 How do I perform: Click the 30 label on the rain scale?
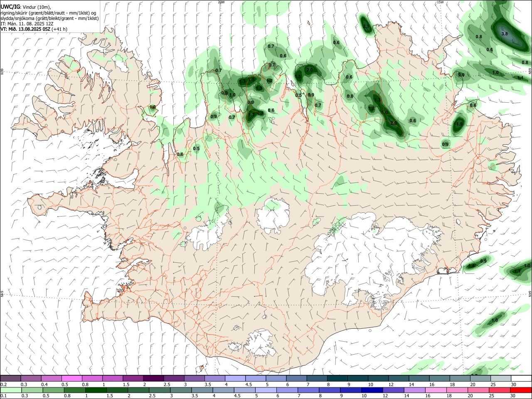click(512, 396)
